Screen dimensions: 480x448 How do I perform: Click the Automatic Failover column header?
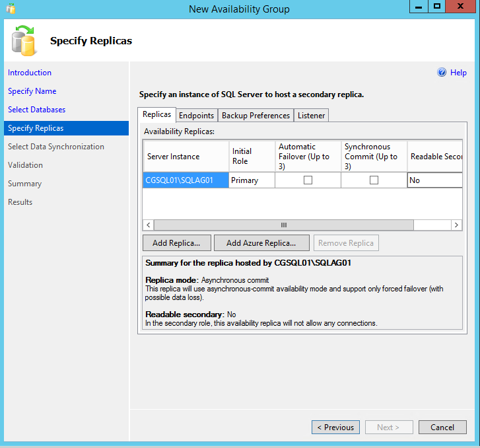(308, 157)
